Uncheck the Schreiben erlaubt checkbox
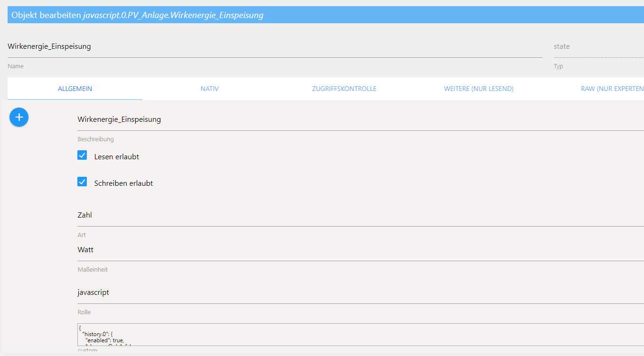 click(x=82, y=182)
